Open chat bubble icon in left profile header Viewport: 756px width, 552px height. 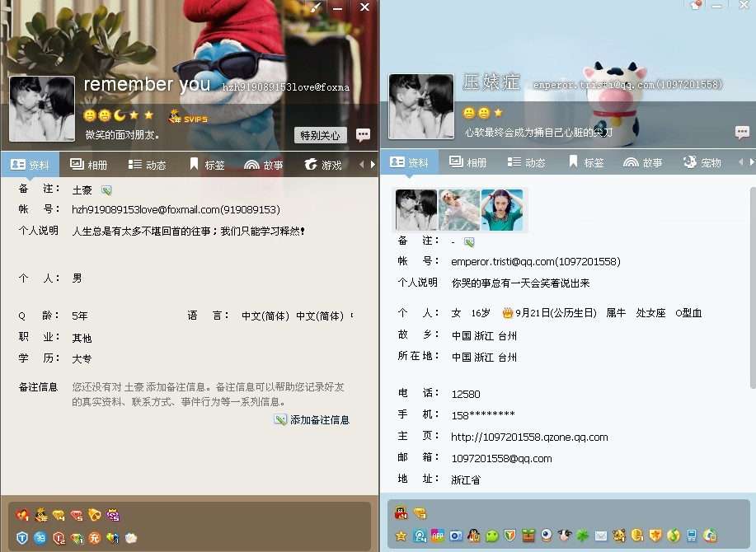(363, 135)
